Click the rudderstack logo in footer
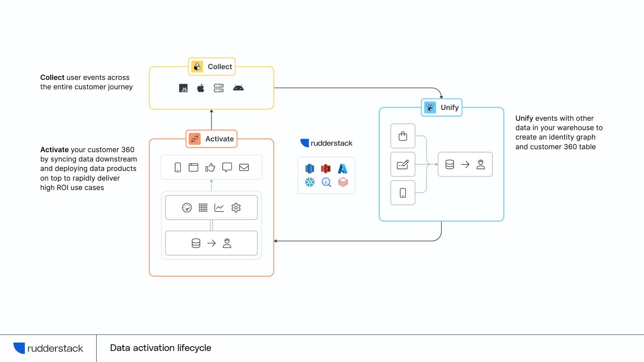The width and height of the screenshot is (644, 362). click(48, 348)
